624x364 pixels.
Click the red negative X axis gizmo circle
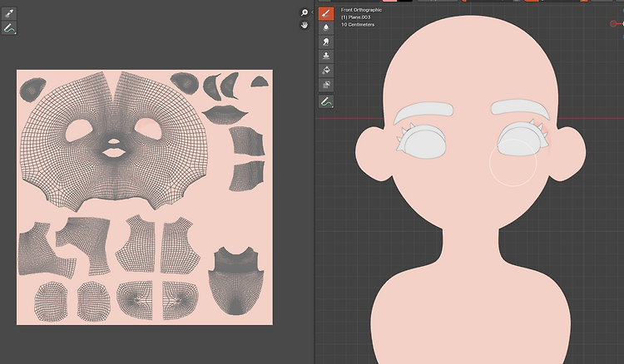(x=613, y=24)
